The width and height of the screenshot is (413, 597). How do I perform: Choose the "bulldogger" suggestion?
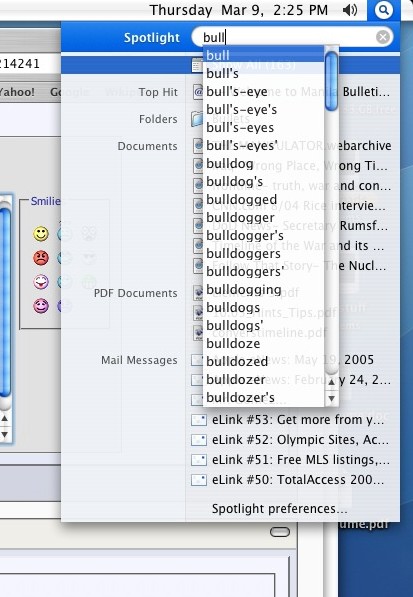263,217
